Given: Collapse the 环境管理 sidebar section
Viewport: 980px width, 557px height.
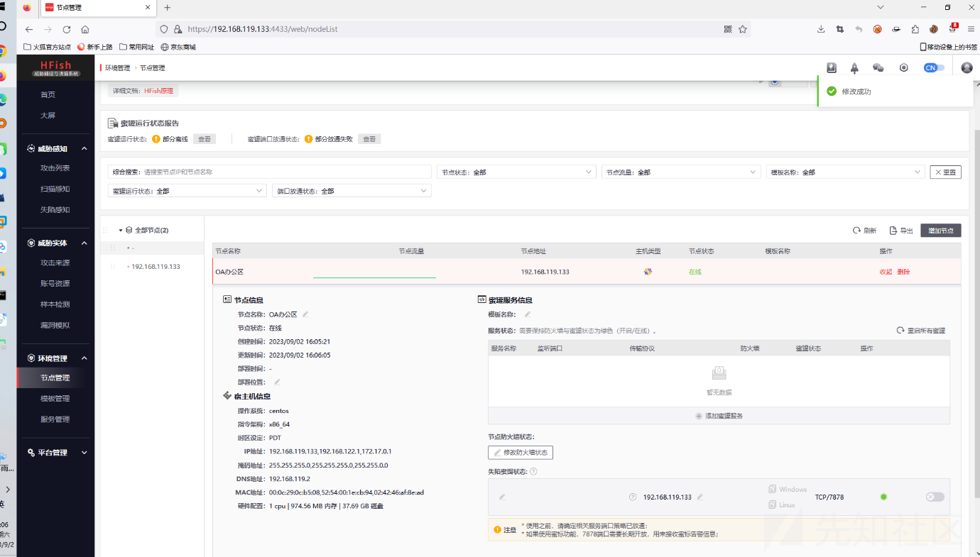Looking at the screenshot, I should [x=84, y=358].
